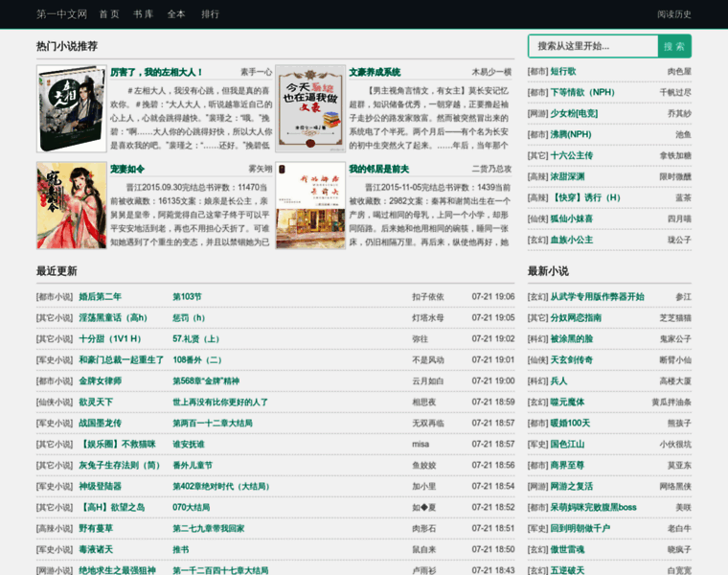Open 回到明朝做千户 in 最新小说
The height and width of the screenshot is (575, 728).
580,529
